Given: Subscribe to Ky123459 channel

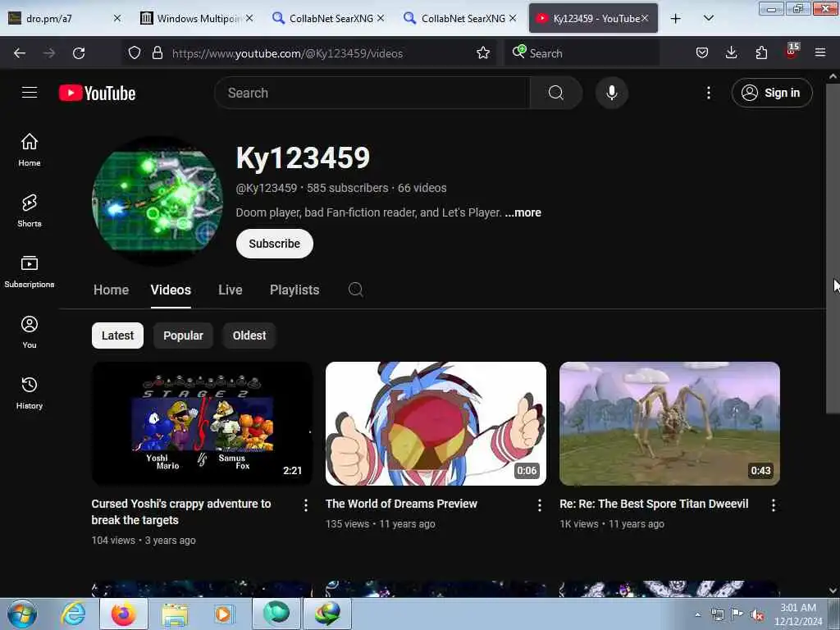Looking at the screenshot, I should [274, 244].
